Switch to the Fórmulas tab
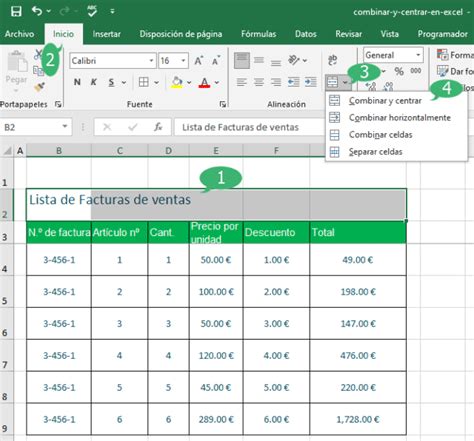474x441 pixels. pos(259,34)
